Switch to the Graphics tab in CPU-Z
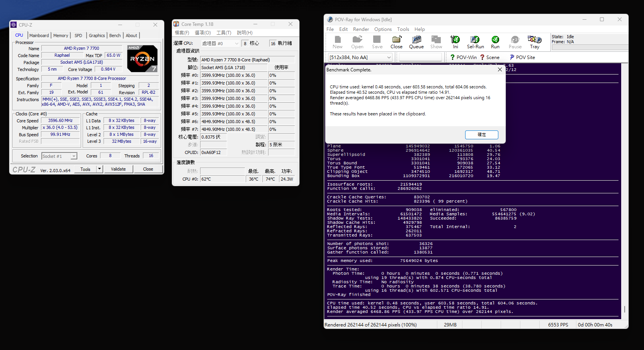Image resolution: width=644 pixels, height=350 pixels. [97, 36]
